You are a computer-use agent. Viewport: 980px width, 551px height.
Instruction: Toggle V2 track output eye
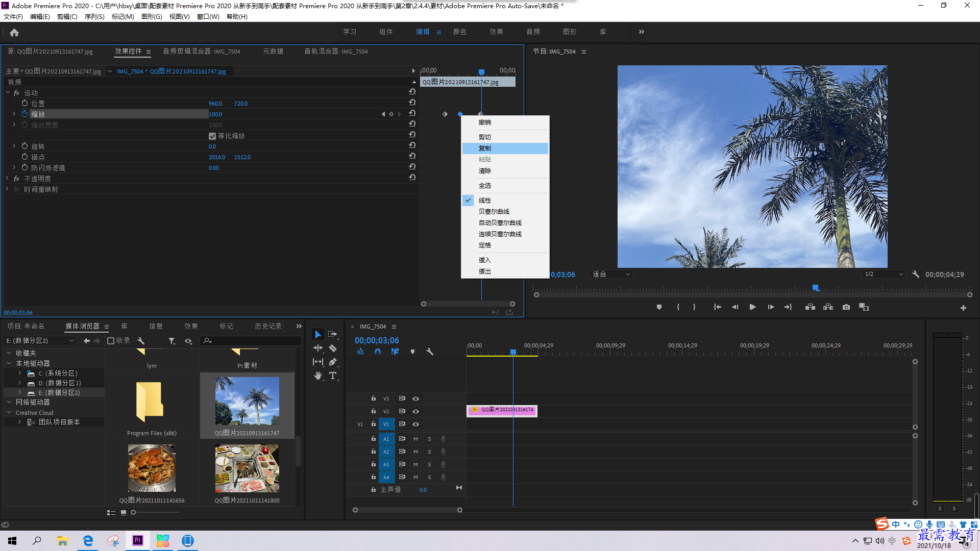(x=416, y=411)
